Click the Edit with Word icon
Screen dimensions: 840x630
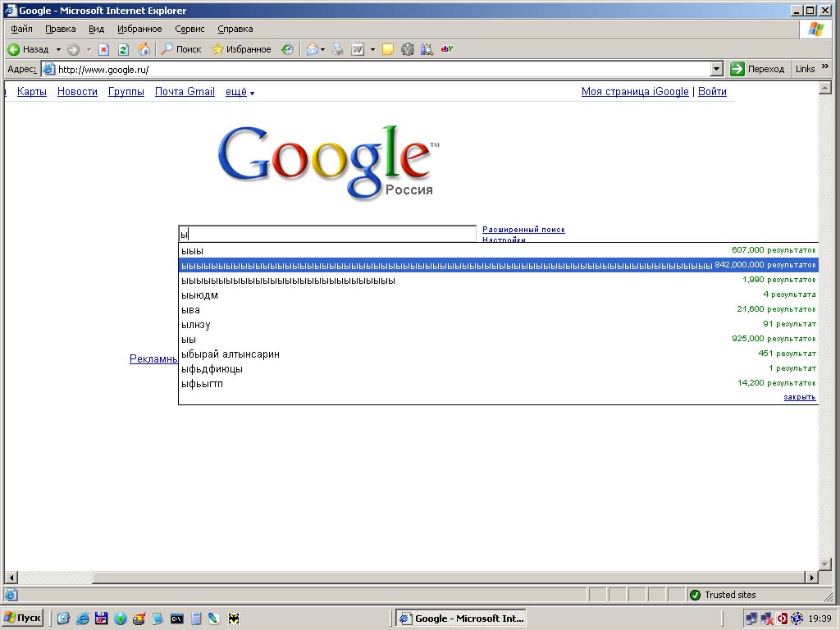358,50
